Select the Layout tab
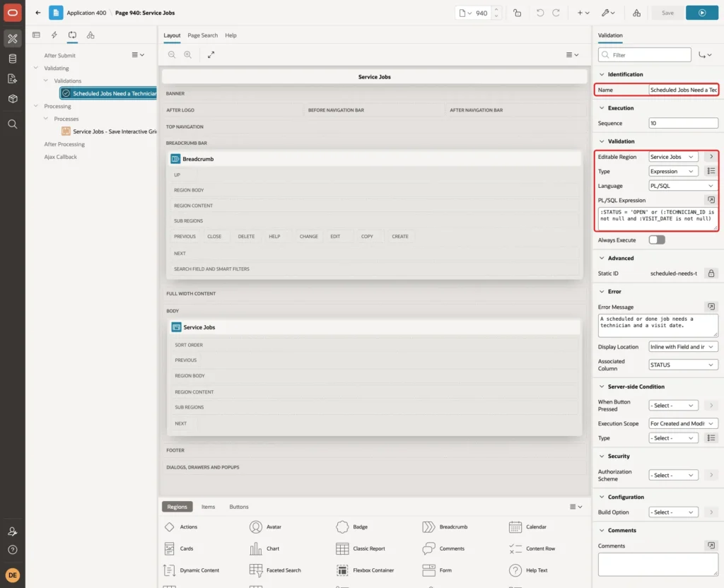Screen dimensions: 724x588 [x=172, y=35]
